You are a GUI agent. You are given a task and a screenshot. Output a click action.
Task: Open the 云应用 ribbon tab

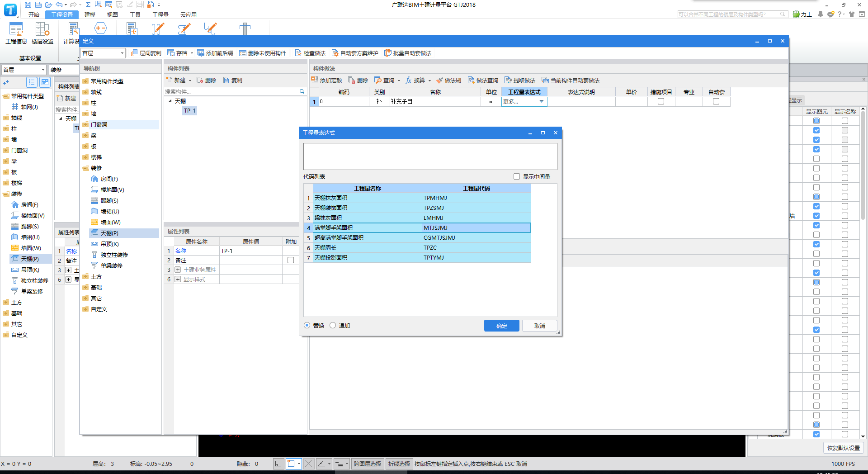pos(189,14)
